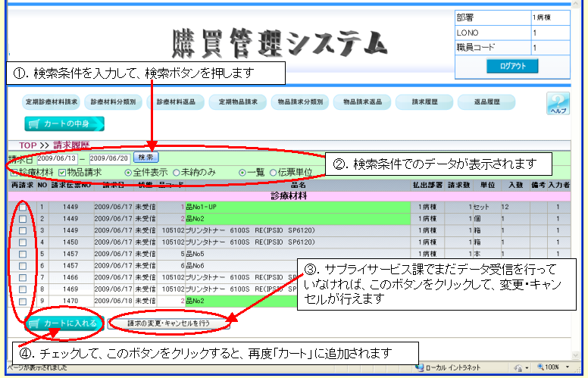Select the 未納のみ radio button
The width and height of the screenshot is (588, 378).
click(x=177, y=173)
